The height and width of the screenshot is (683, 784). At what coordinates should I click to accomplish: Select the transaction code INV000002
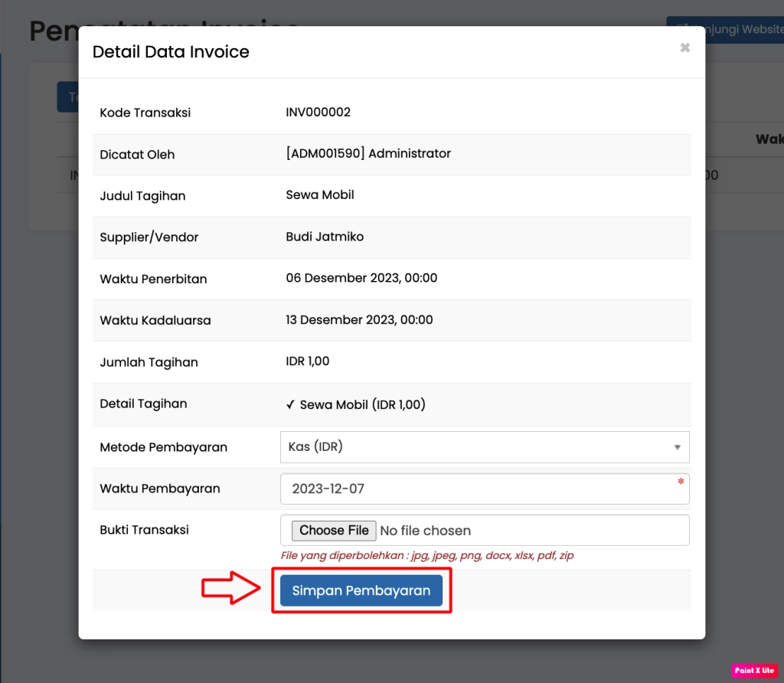coord(318,113)
